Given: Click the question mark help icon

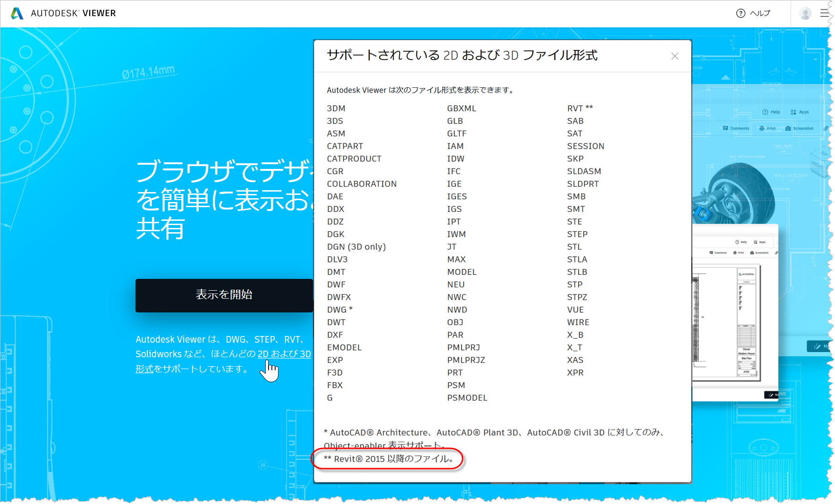Looking at the screenshot, I should click(x=741, y=13).
